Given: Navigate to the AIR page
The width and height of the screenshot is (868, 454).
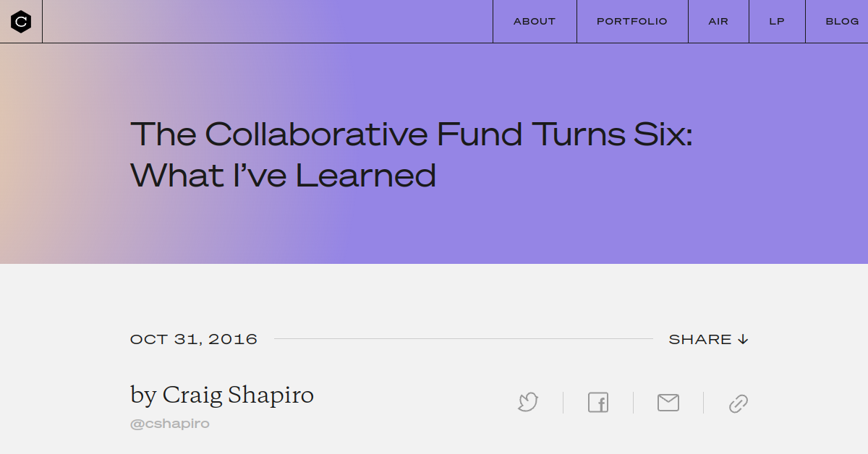Looking at the screenshot, I should tap(718, 21).
